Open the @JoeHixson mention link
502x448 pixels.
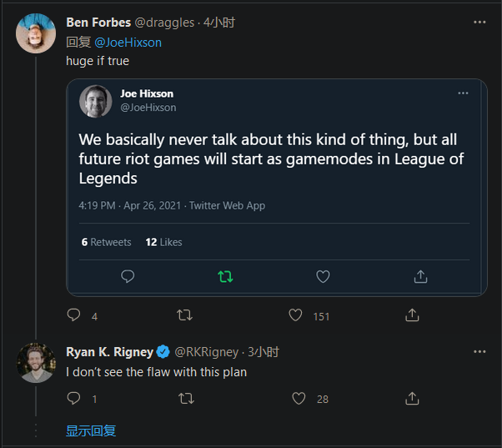click(128, 42)
